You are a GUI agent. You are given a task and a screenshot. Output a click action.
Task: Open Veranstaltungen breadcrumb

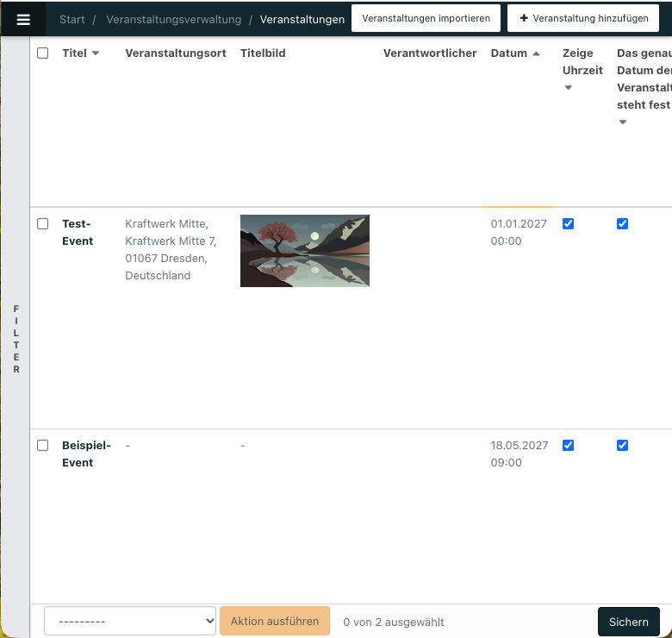click(x=302, y=19)
